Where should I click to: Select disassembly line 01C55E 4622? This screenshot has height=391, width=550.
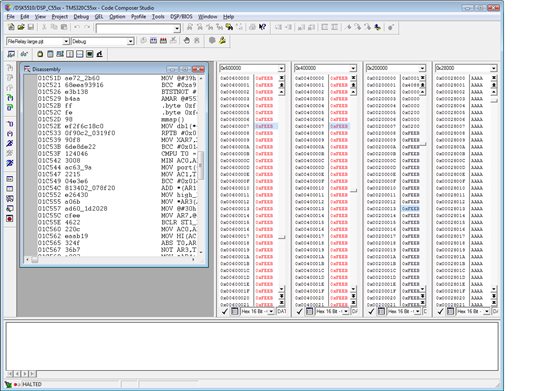[x=118, y=222]
